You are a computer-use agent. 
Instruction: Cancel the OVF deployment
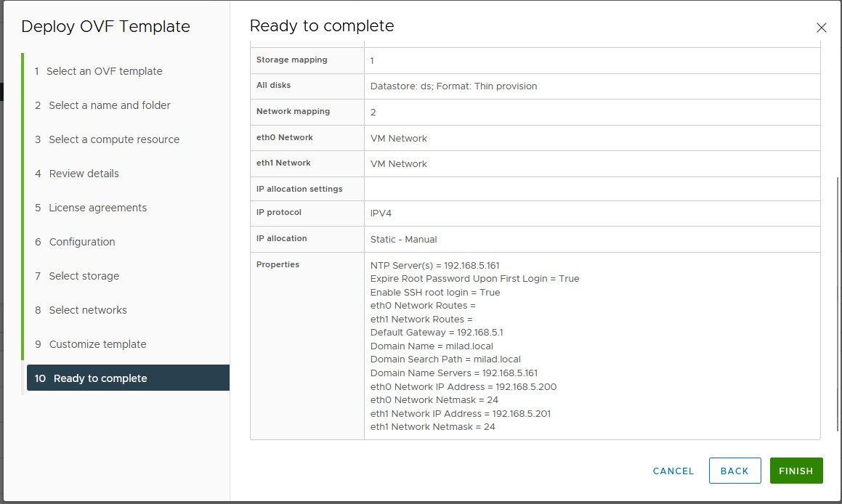(x=673, y=471)
